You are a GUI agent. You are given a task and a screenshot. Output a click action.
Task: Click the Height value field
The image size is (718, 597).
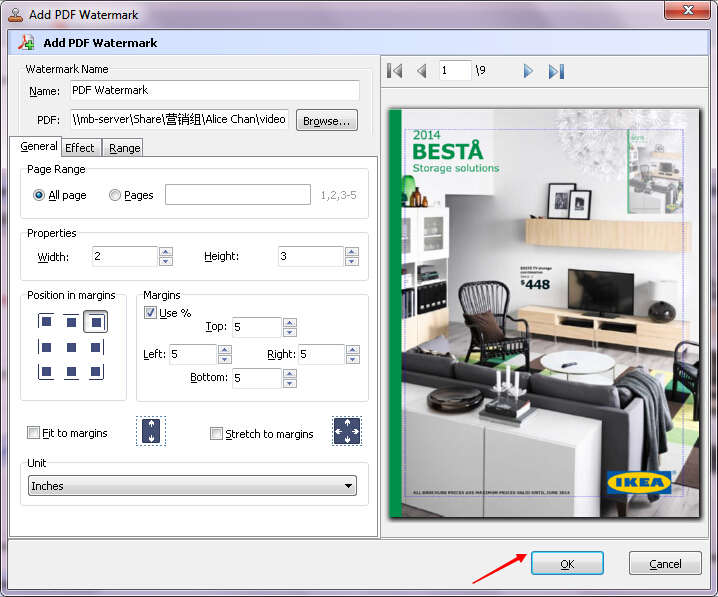coord(310,256)
